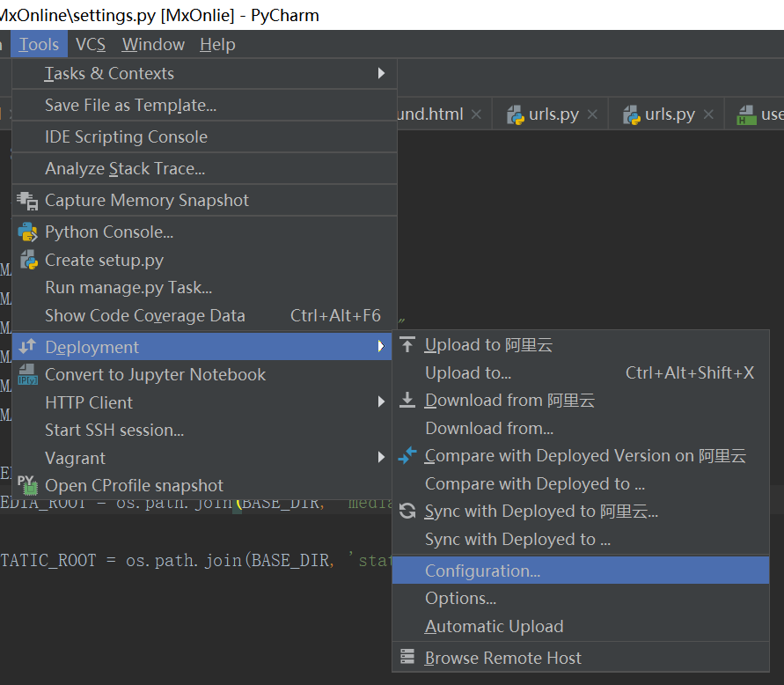Choose Start SSH session
This screenshot has height=685, width=784.
pyautogui.click(x=204, y=431)
